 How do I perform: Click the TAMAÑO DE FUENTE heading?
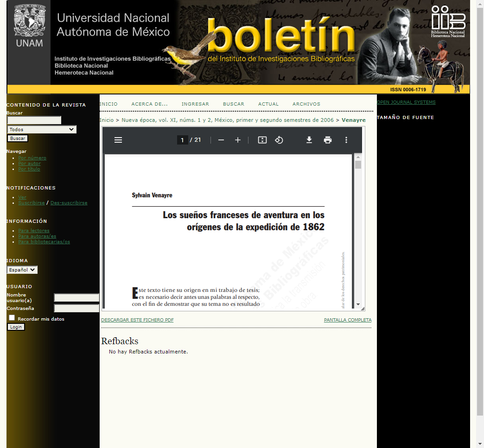pos(405,118)
